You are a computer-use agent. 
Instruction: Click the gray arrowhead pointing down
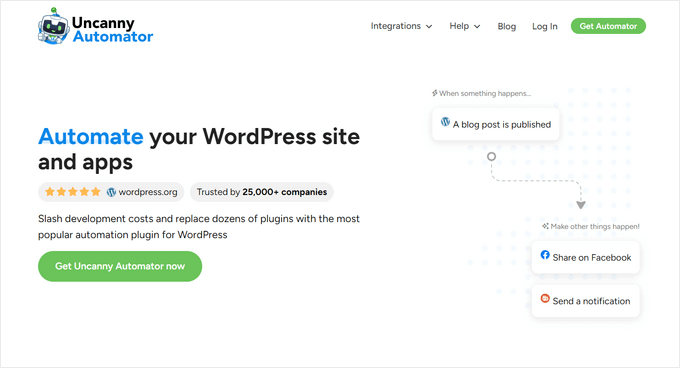(x=581, y=205)
